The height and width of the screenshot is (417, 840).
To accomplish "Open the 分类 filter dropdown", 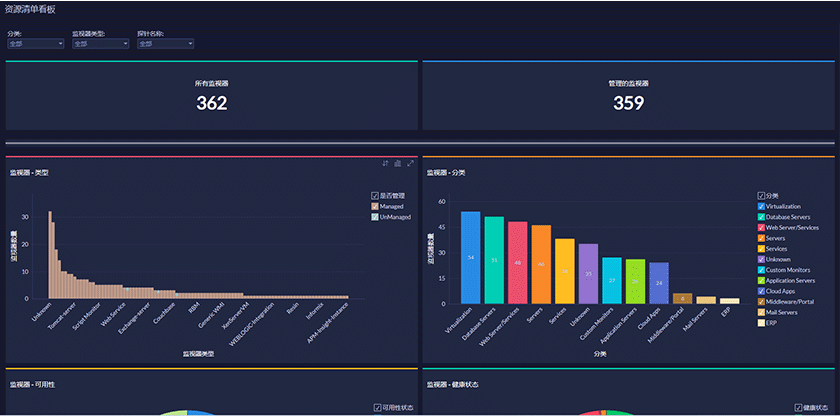I will click(x=36, y=44).
